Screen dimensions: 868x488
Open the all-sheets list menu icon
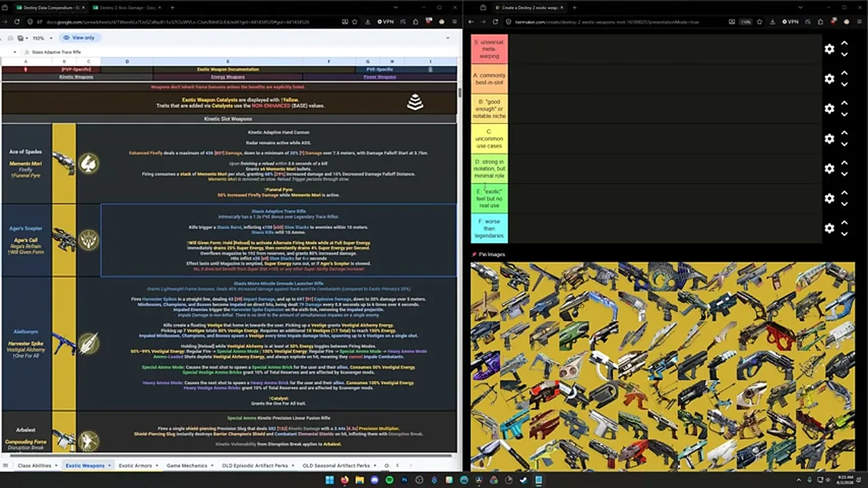(5, 466)
